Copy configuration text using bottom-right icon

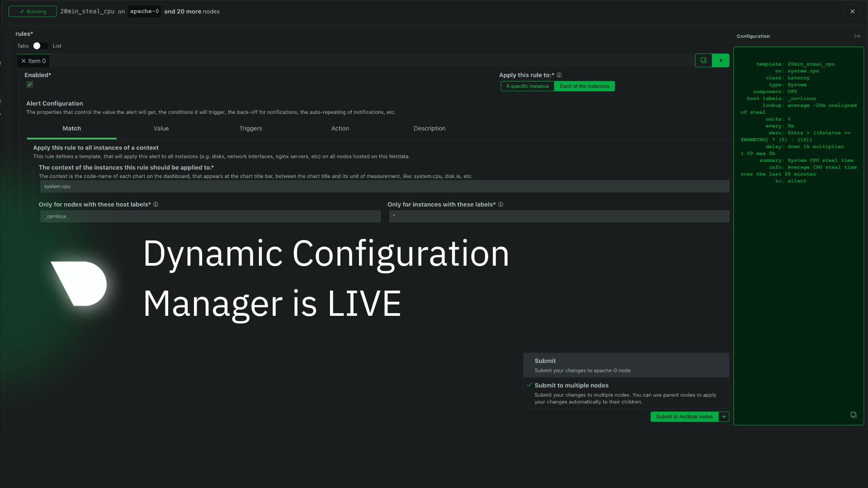click(x=853, y=415)
